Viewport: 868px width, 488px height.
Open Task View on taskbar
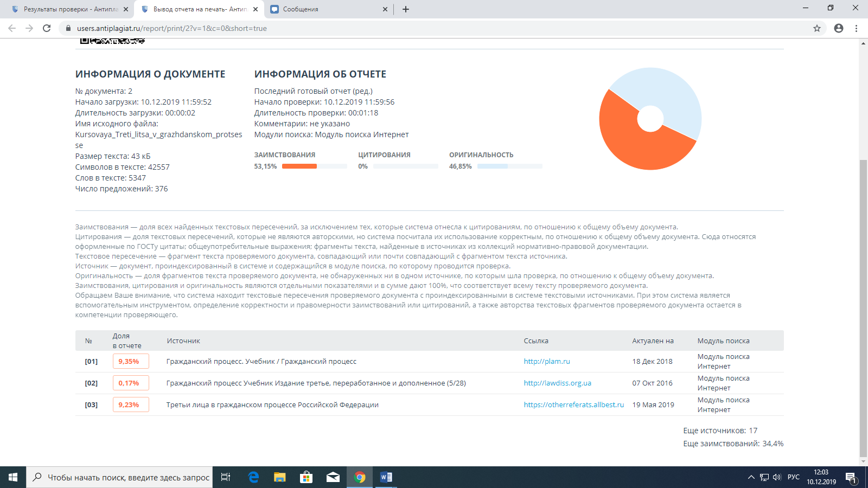pos(226,477)
